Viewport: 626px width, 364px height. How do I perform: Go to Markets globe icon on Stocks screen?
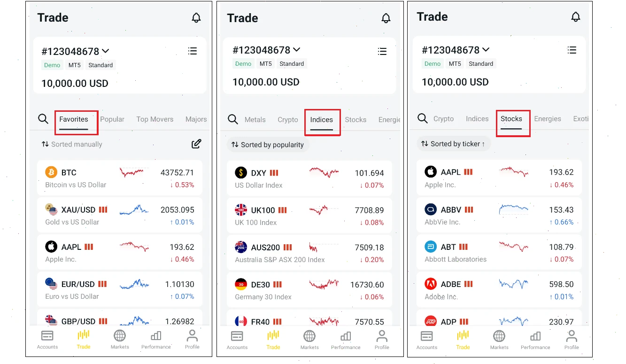coord(499,340)
